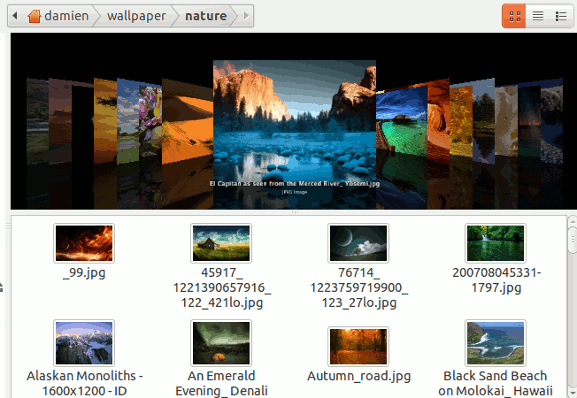Click the Black Sand Beach on Molokai name

[495, 383]
